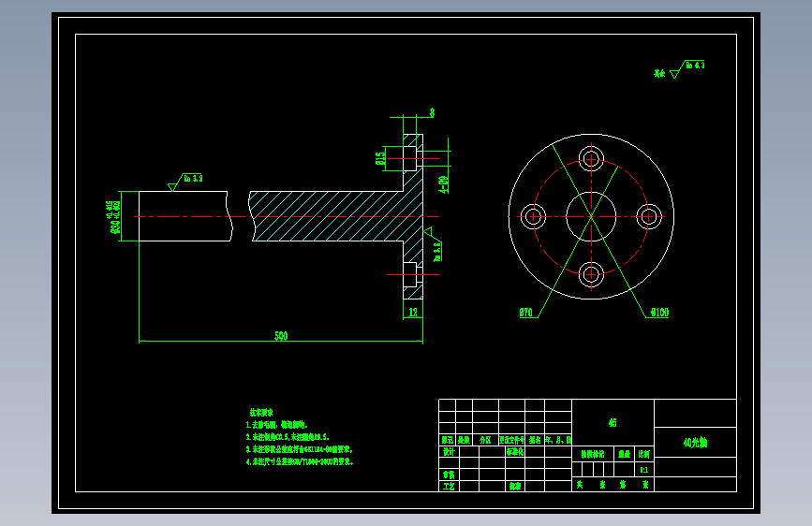This screenshot has height=526, width=812.
Task: Select technical requirement line starting with "3."
Action: (300, 449)
